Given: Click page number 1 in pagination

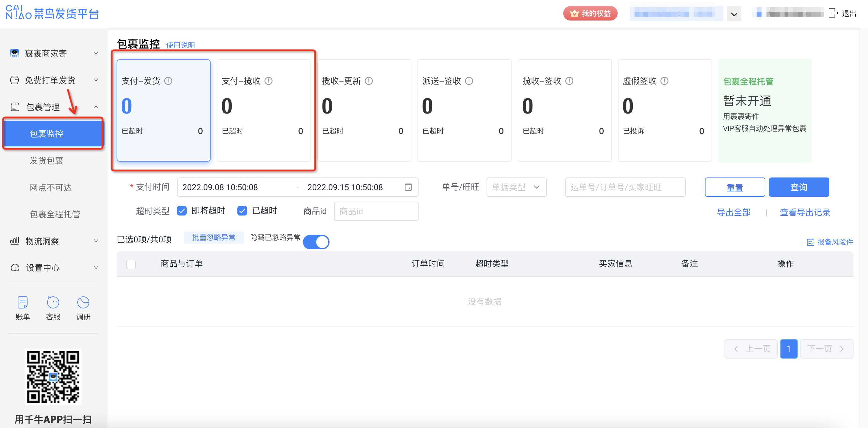Looking at the screenshot, I should click(789, 349).
